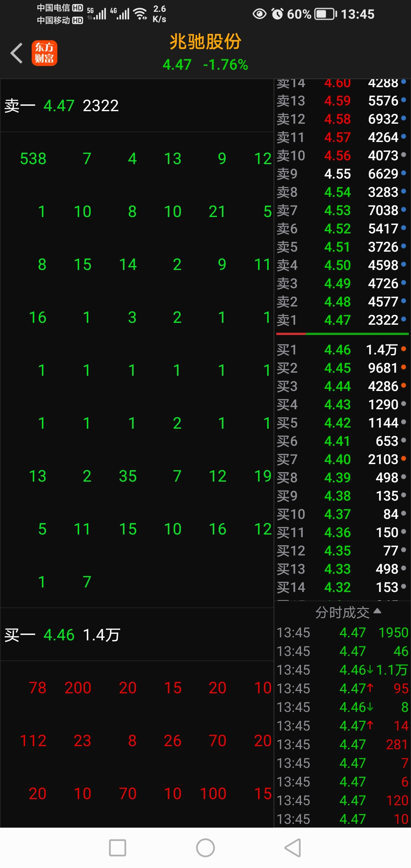Tap the 兆驰股份 stock title
Screen dimensions: 411x868
click(x=205, y=41)
